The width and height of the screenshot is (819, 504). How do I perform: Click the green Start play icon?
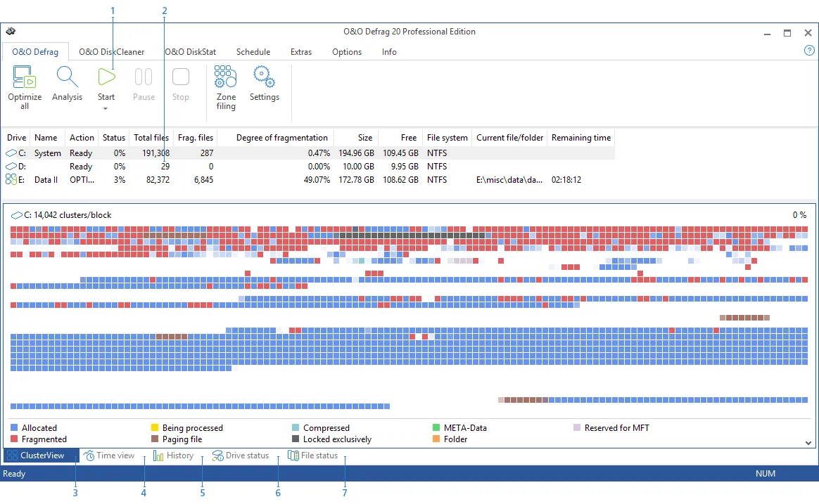106,77
